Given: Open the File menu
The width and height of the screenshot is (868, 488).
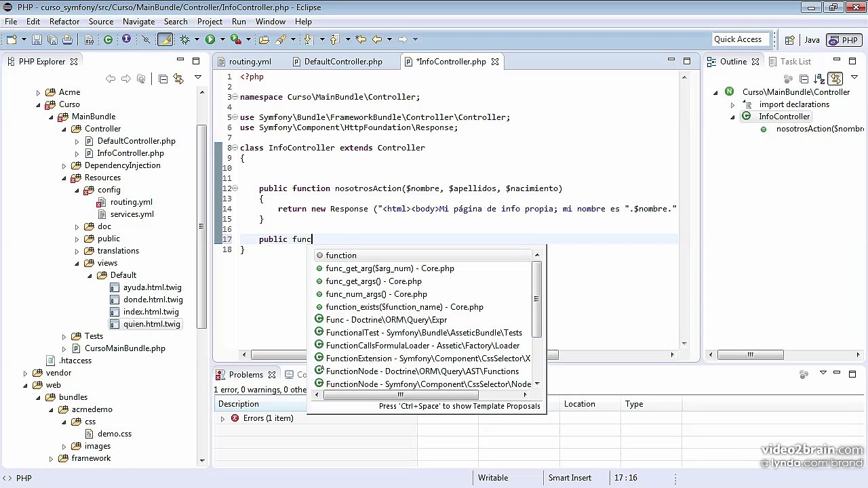Looking at the screenshot, I should pos(11,22).
